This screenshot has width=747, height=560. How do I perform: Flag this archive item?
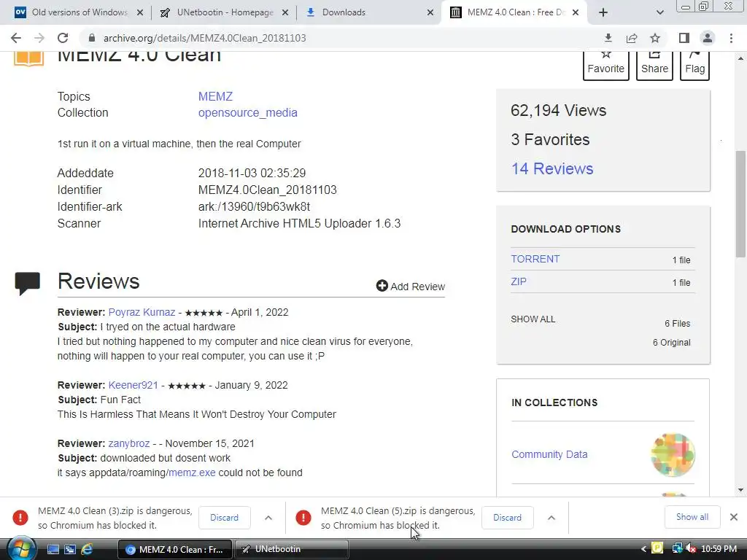[x=694, y=64]
